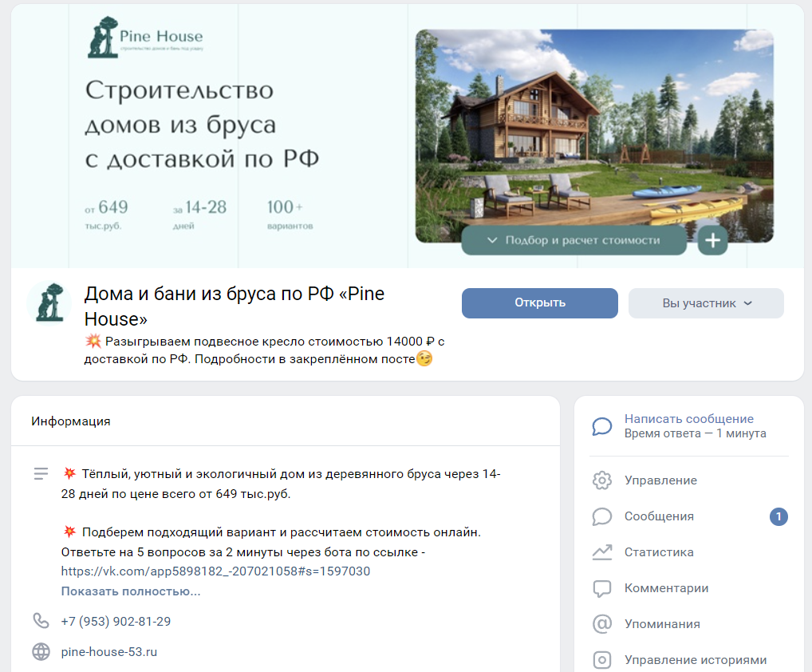Expand the description with 'Показать полностью...'

tap(131, 591)
